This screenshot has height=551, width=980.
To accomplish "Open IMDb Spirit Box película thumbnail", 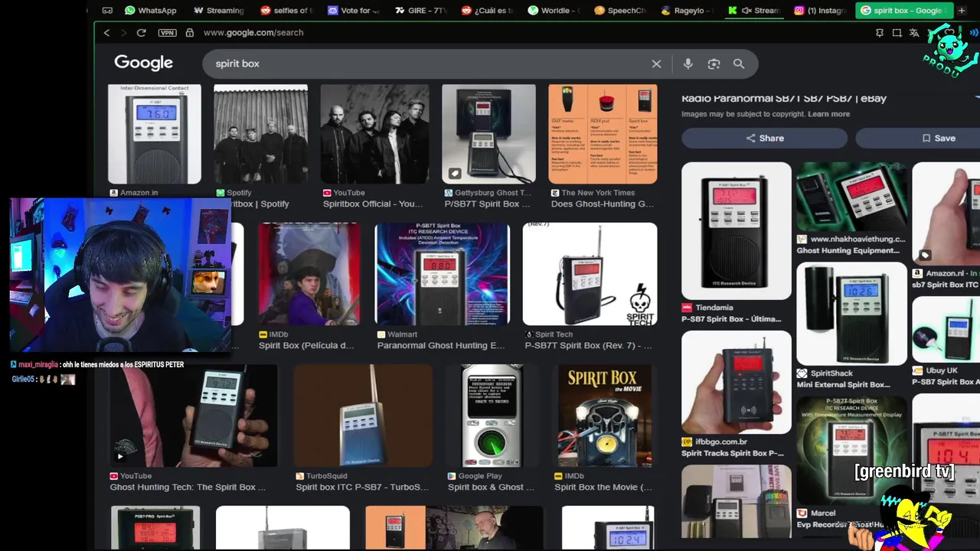I will [x=309, y=274].
